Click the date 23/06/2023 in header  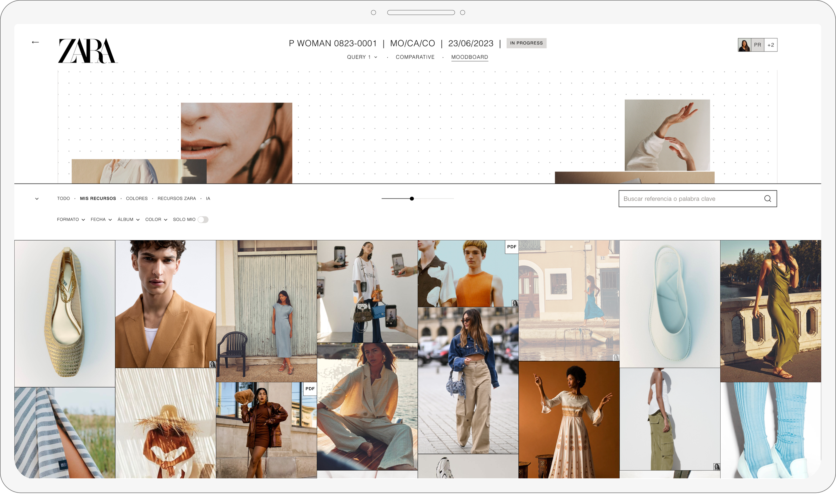(471, 43)
